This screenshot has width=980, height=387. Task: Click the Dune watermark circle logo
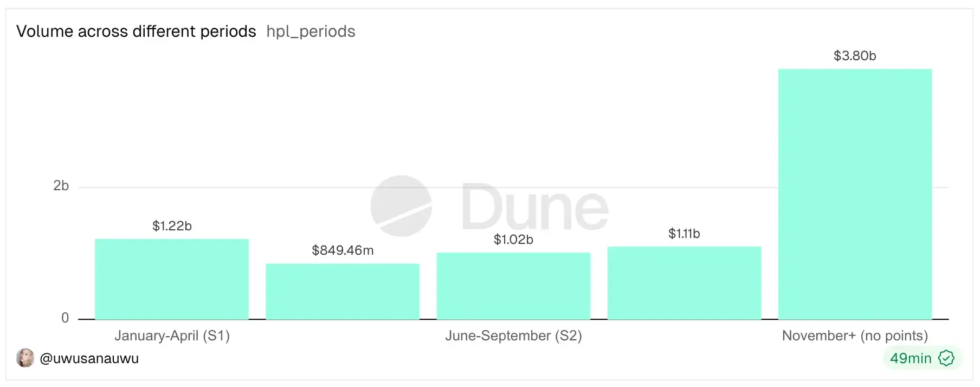pos(401,206)
